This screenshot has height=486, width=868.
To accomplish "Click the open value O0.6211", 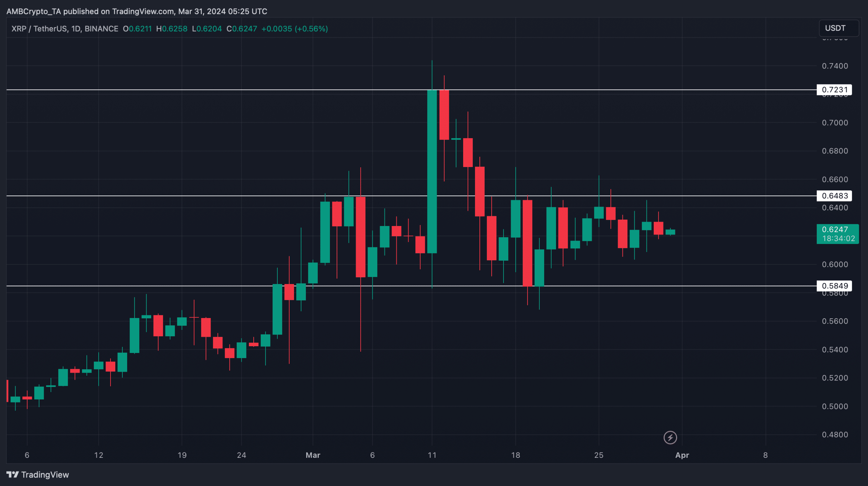I will point(137,29).
